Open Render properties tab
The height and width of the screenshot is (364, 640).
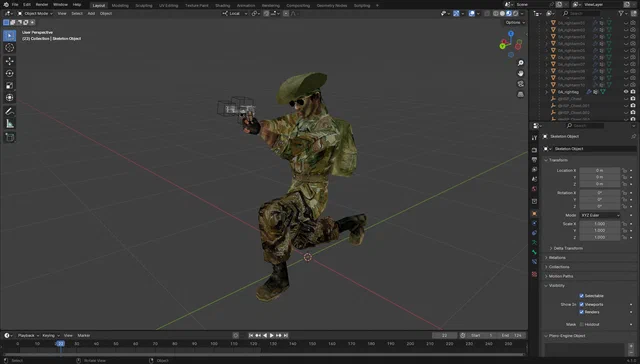click(x=534, y=150)
